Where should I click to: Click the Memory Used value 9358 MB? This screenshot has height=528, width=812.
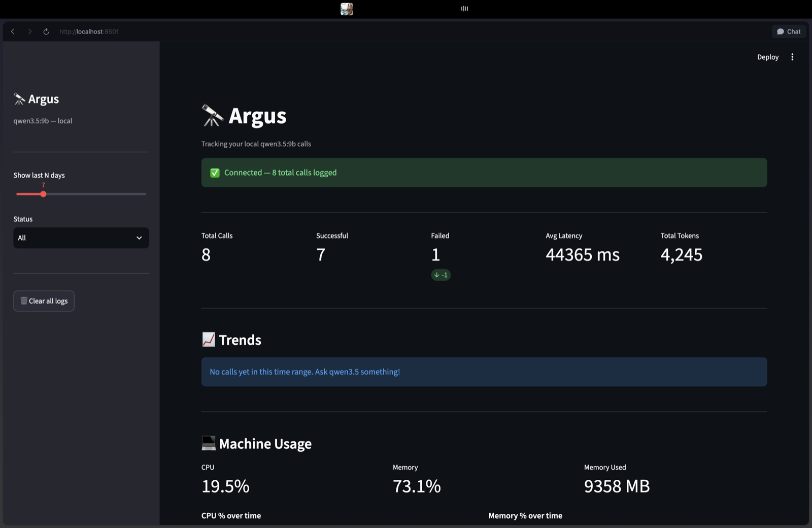click(617, 486)
